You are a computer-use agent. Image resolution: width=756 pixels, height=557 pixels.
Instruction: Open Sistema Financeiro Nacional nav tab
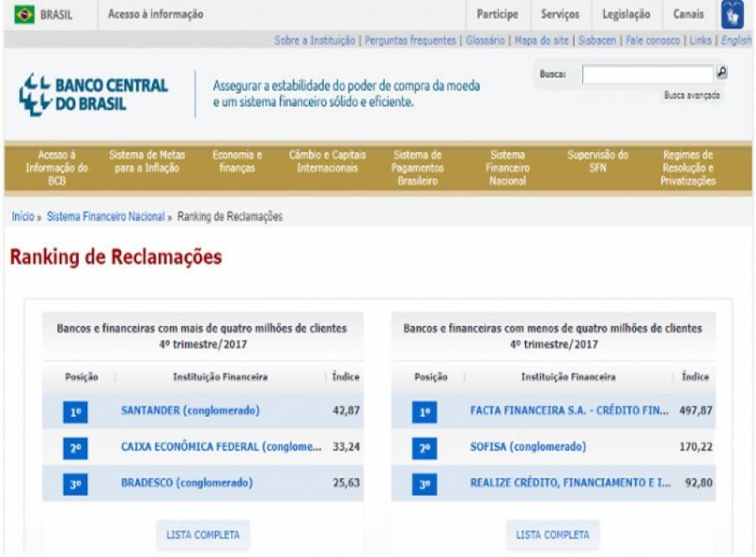(x=507, y=168)
